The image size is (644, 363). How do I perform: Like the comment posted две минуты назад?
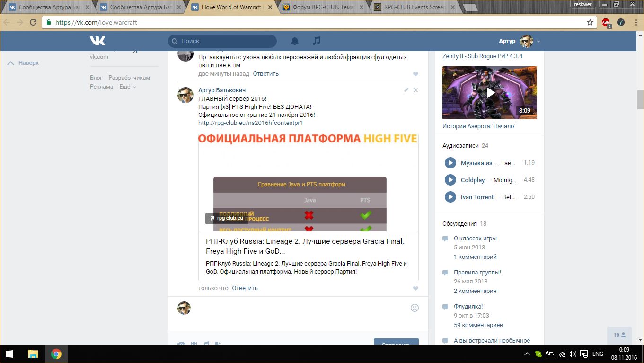pos(415,74)
